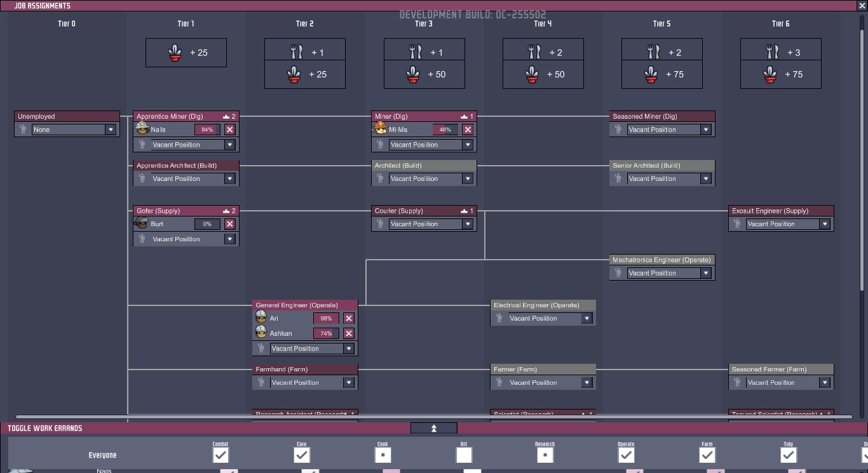Viewport: 868px width, 473px height.
Task: Open the Unemployed None dropdown
Action: point(74,130)
